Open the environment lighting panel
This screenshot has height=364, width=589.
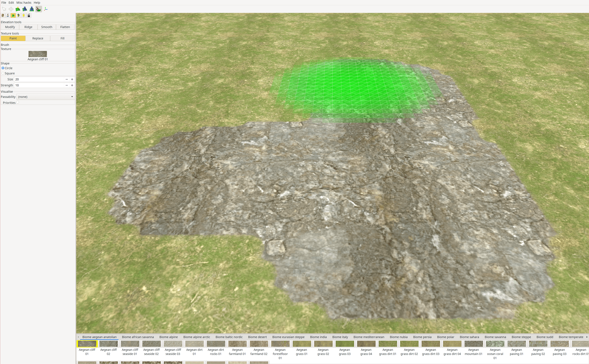click(x=24, y=15)
